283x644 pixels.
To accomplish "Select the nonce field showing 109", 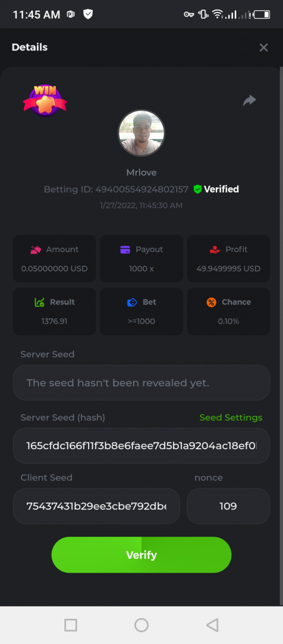I will [228, 506].
